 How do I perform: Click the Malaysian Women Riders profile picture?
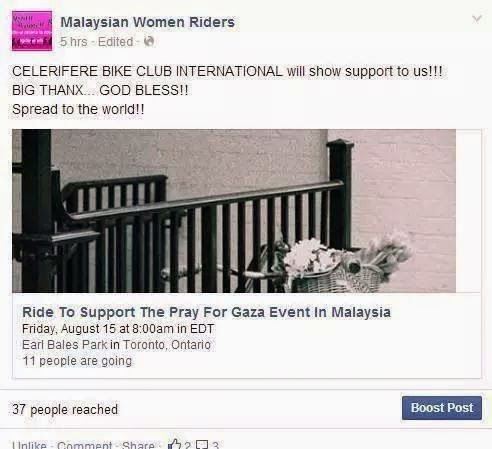click(32, 30)
